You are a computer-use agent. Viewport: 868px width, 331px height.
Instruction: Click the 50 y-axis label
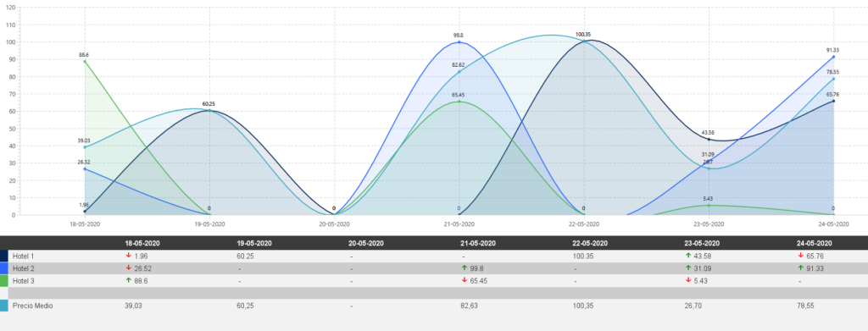click(12, 129)
